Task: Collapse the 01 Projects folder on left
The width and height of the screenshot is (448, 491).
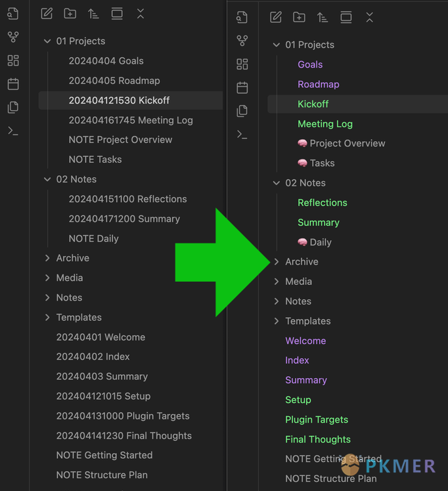Action: click(47, 41)
